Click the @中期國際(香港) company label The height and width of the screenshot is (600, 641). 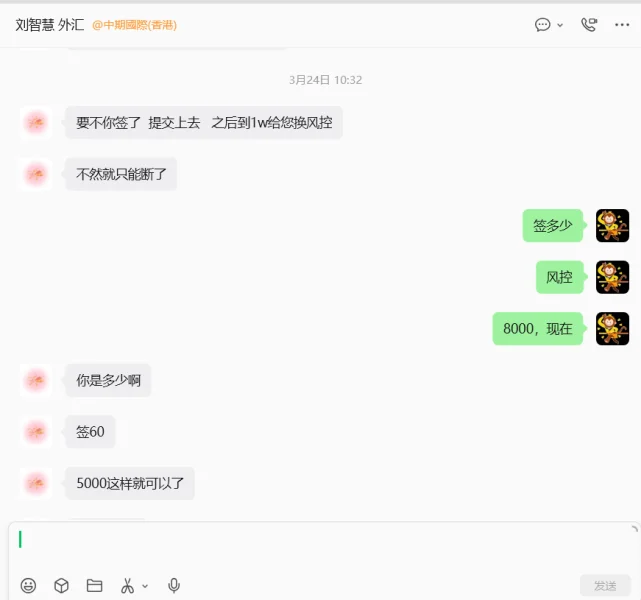coord(134,25)
